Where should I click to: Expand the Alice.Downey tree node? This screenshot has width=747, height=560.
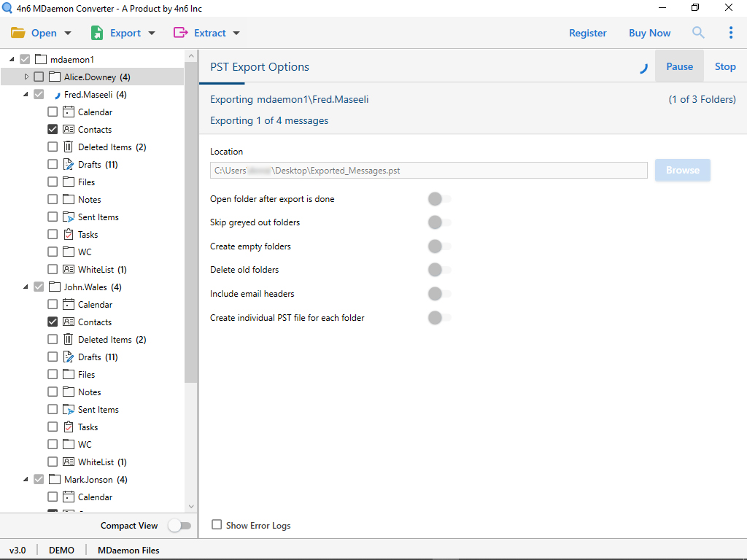(x=26, y=77)
